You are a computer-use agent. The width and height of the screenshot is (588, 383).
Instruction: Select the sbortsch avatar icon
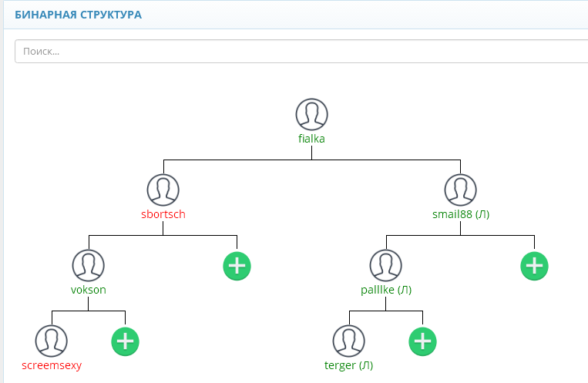click(x=163, y=190)
